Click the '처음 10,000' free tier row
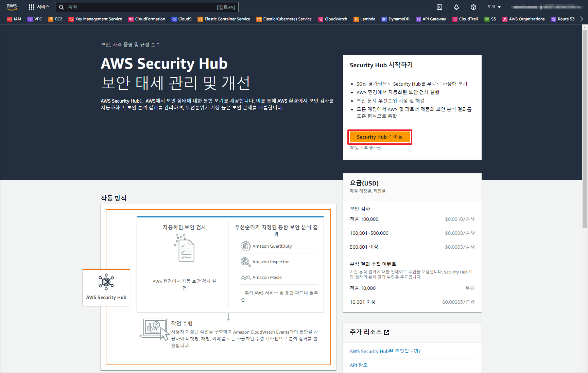 [412, 288]
